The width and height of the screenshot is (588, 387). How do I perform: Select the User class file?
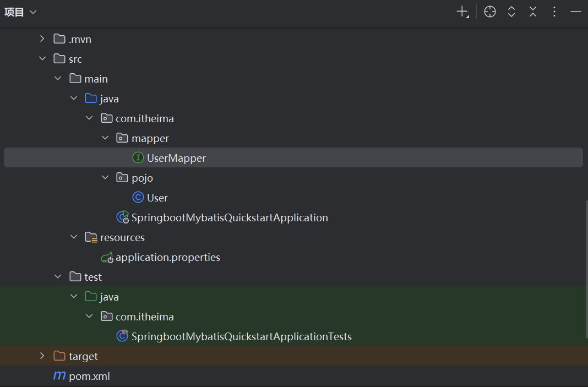(157, 198)
